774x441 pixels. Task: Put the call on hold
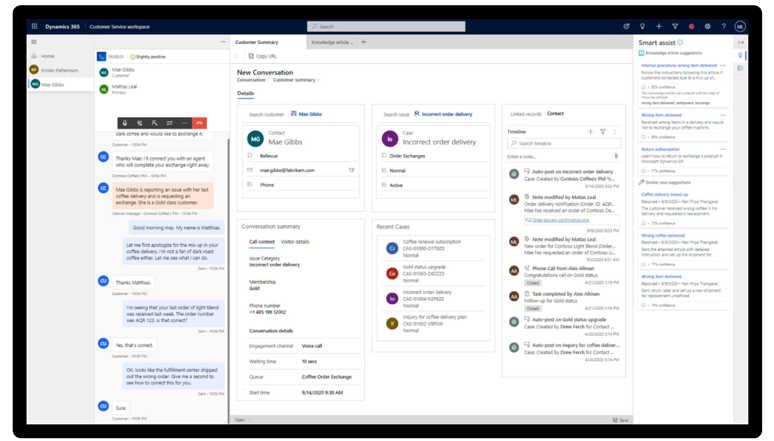coord(140,123)
